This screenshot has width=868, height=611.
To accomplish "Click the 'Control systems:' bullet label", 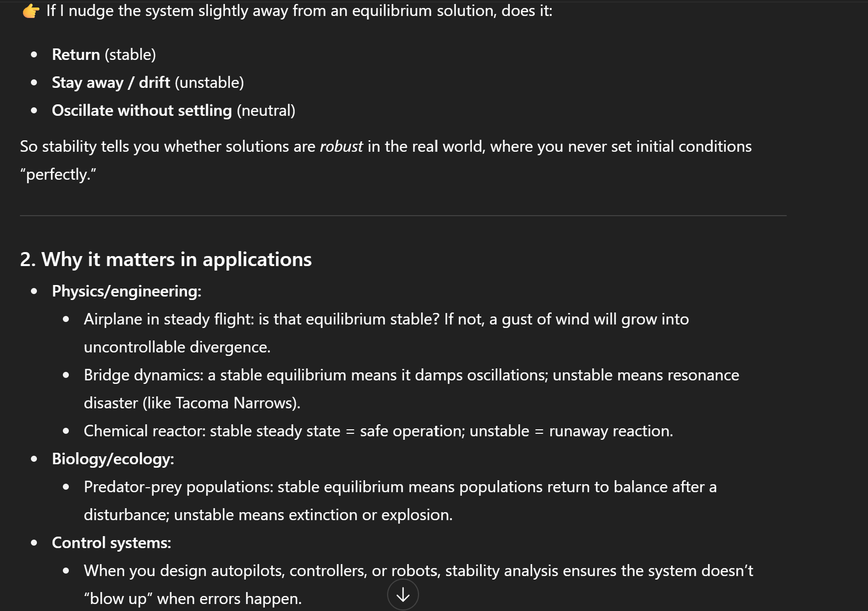I will [111, 543].
